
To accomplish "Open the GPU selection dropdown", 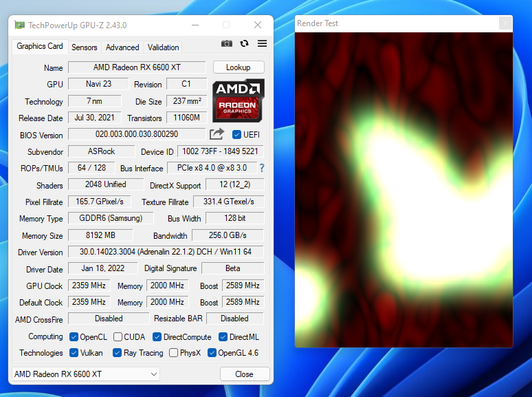I will click(x=85, y=374).
